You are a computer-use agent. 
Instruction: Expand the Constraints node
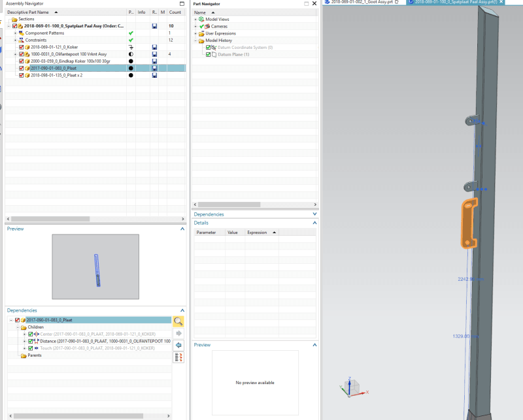[15, 40]
